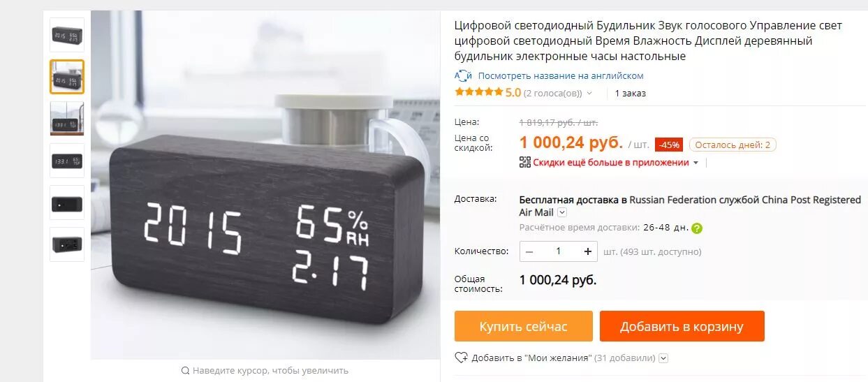The image size is (868, 382).
Task: Click the green question mark delivery help icon
Action: 697,228
